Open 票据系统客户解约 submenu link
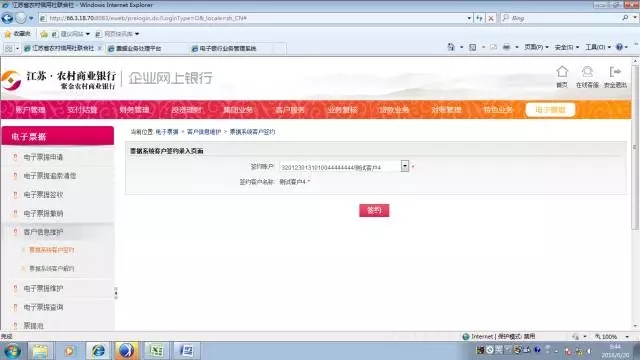The height and width of the screenshot is (360, 640). pyautogui.click(x=51, y=269)
